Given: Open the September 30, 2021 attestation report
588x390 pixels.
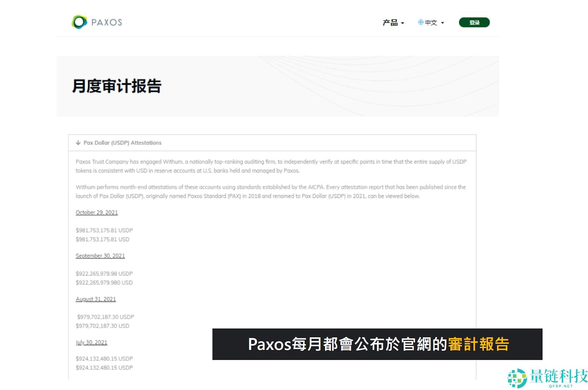Looking at the screenshot, I should (100, 256).
